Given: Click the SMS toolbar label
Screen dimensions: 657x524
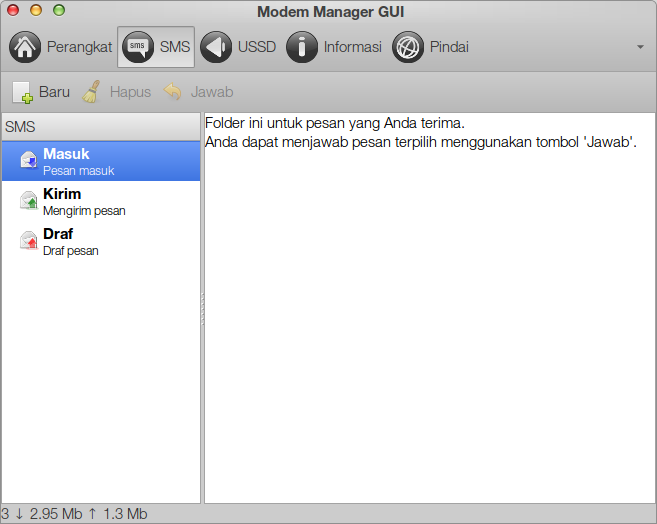Looking at the screenshot, I should 175,47.
